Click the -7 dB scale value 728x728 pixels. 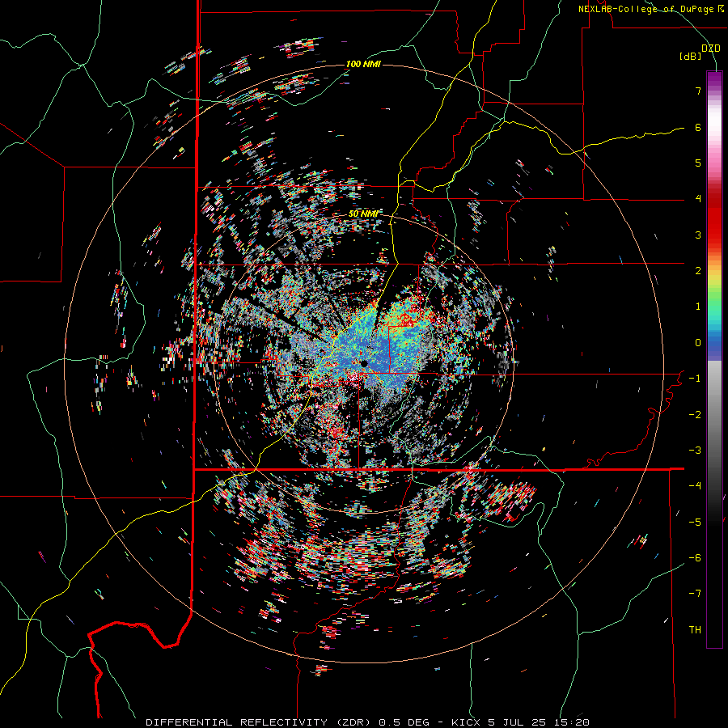[695, 594]
